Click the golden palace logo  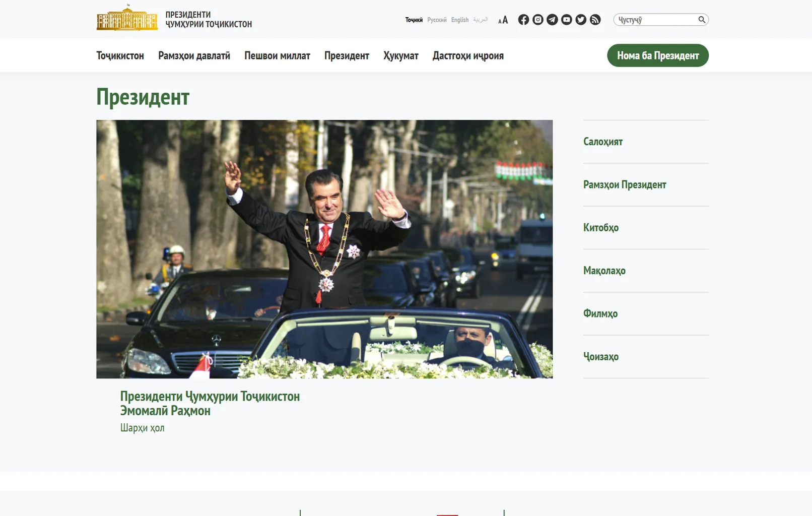[x=127, y=18]
